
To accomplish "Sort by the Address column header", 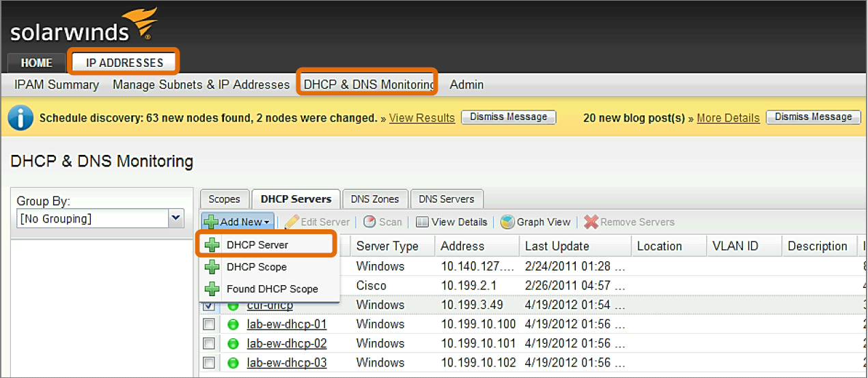I will click(x=476, y=246).
